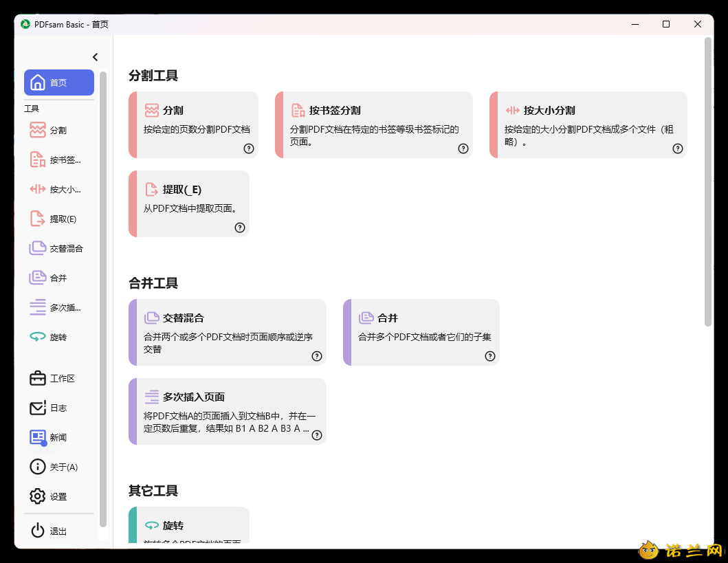Click help icon on 多次插入页面 card
This screenshot has width=728, height=563.
coord(317,435)
